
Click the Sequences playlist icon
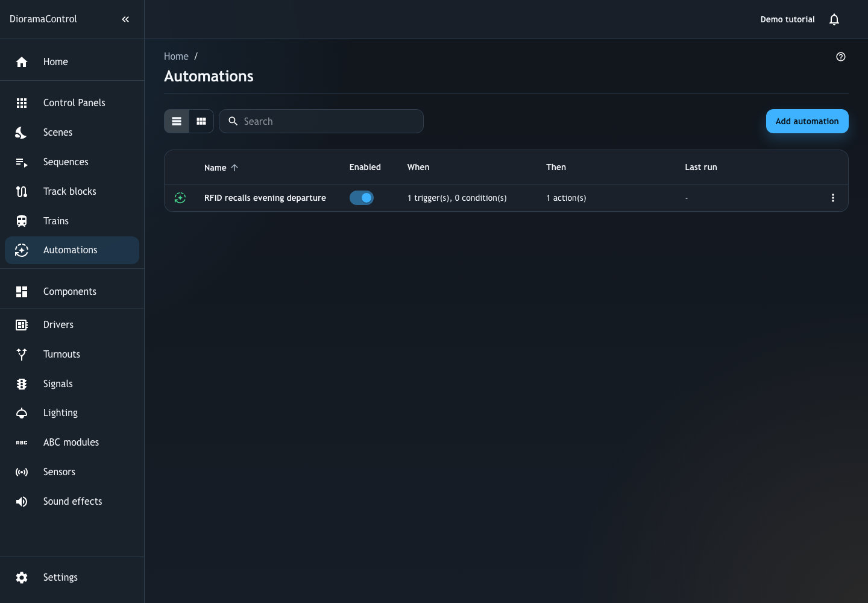click(x=22, y=162)
